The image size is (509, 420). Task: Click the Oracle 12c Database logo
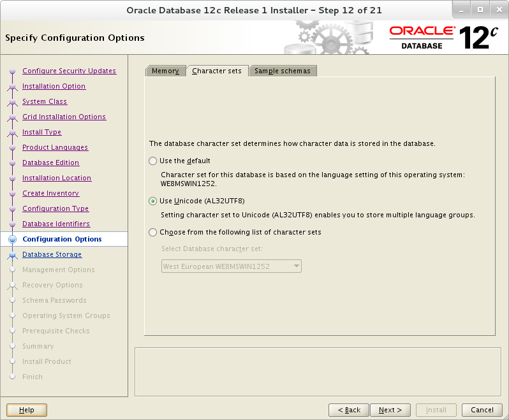(x=444, y=38)
